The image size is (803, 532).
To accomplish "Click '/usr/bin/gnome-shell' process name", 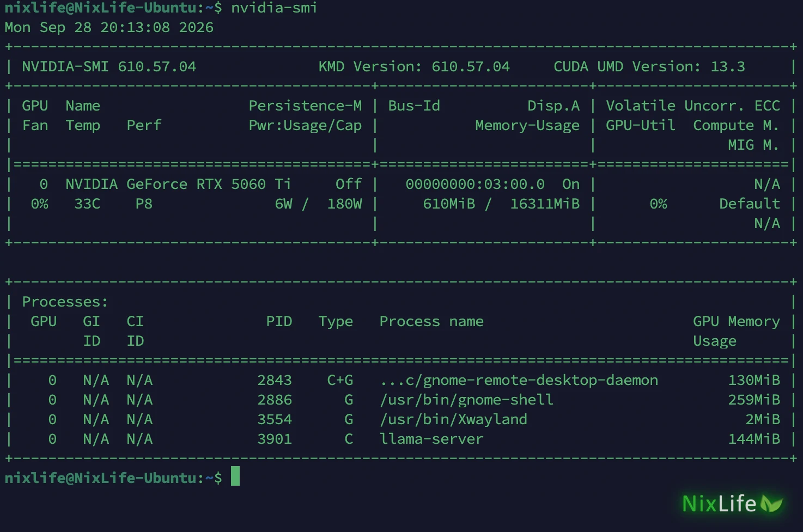I will click(x=466, y=400).
